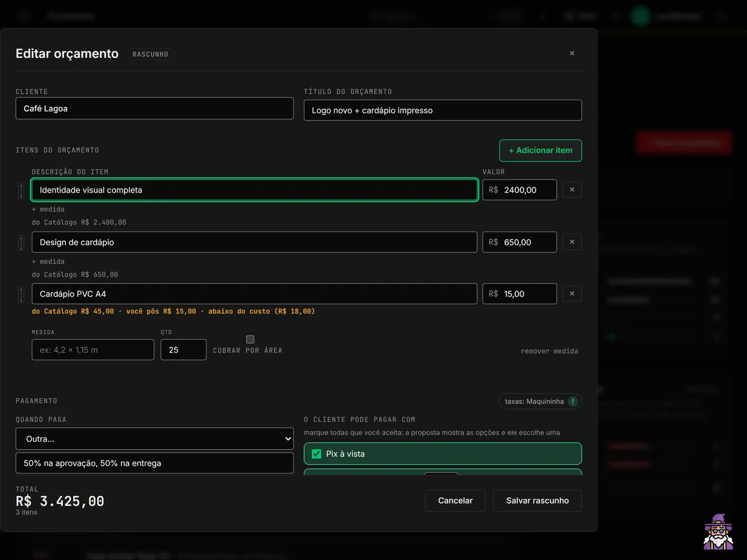Edit the Qtd field showing 25
The height and width of the screenshot is (560, 747).
point(184,350)
